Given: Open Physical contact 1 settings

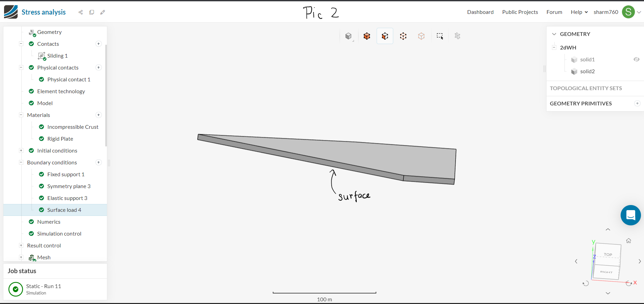Looking at the screenshot, I should click(69, 79).
